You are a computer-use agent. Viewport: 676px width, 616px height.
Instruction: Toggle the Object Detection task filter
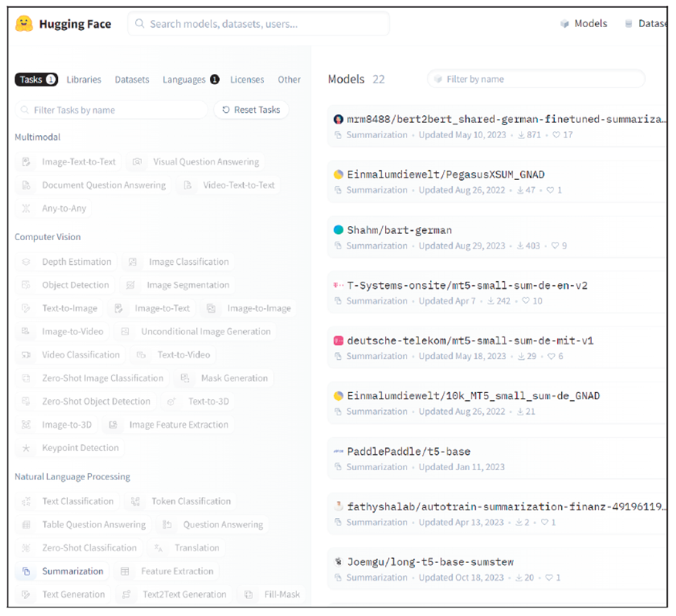tap(65, 285)
